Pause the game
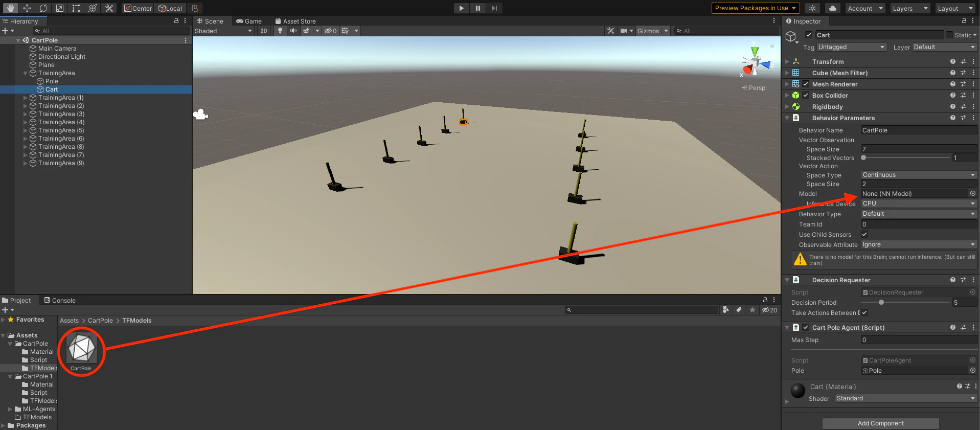The image size is (980, 430). pyautogui.click(x=477, y=8)
